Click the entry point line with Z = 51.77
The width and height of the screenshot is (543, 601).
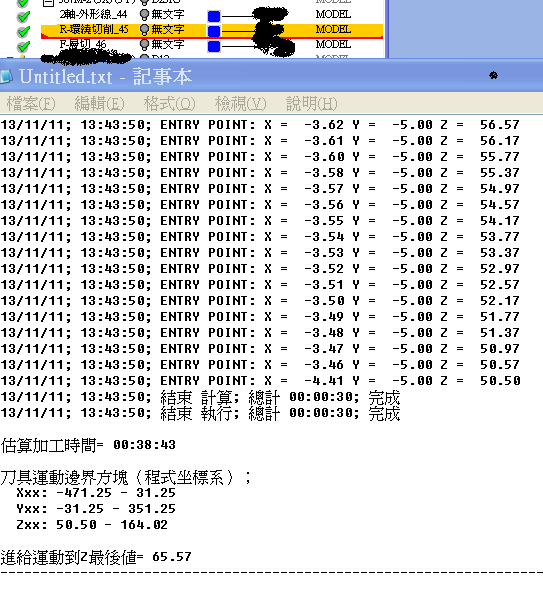(260, 317)
